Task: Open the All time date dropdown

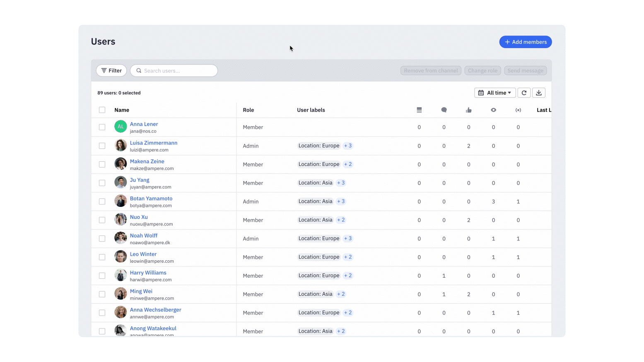Action: 495,93
